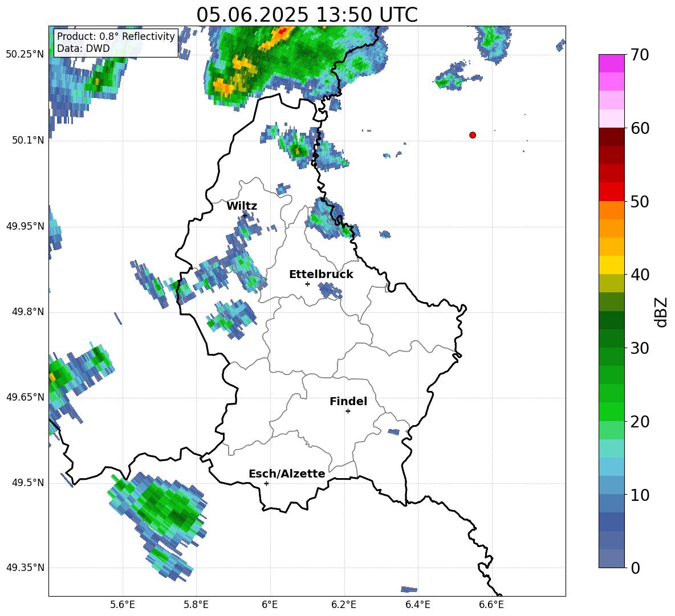675x616 pixels.
Task: Click the magenta top segment of the colorbar
Action: pyautogui.click(x=611, y=63)
